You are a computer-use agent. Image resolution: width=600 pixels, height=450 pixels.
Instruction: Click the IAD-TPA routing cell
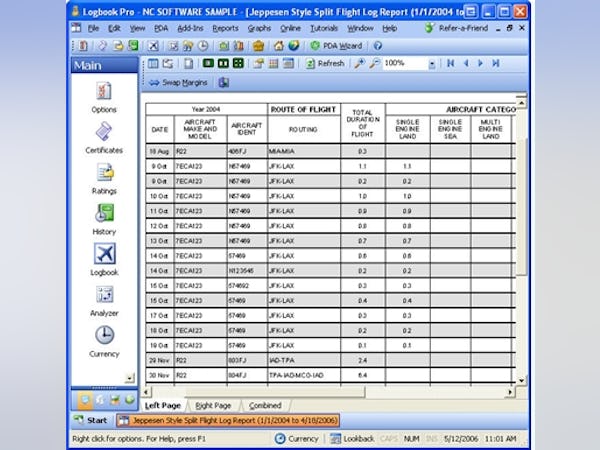[304, 360]
